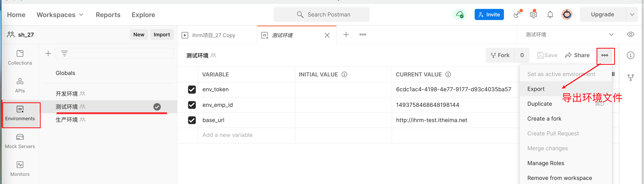This screenshot has width=644, height=184.
Task: Open the Monitors sidebar section
Action: click(20, 169)
